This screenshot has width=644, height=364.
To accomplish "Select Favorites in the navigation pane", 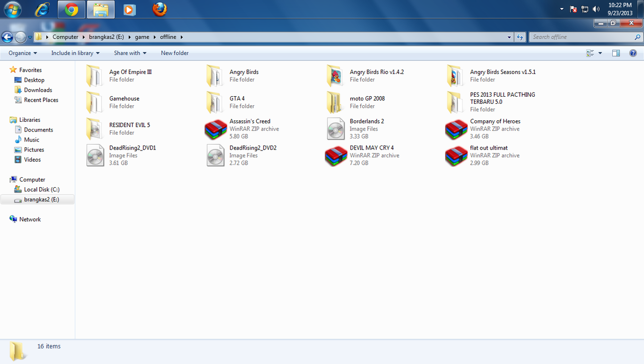I will [30, 70].
